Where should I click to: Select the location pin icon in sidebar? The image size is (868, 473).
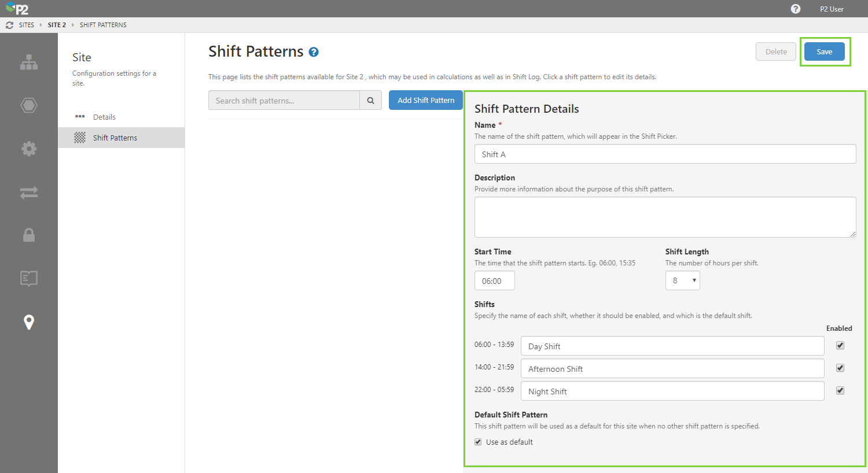pyautogui.click(x=29, y=322)
